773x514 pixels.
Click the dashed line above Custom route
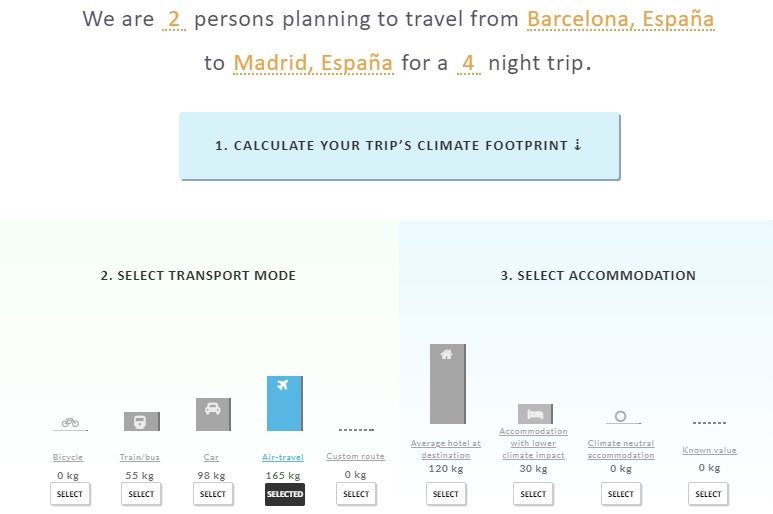point(356,430)
